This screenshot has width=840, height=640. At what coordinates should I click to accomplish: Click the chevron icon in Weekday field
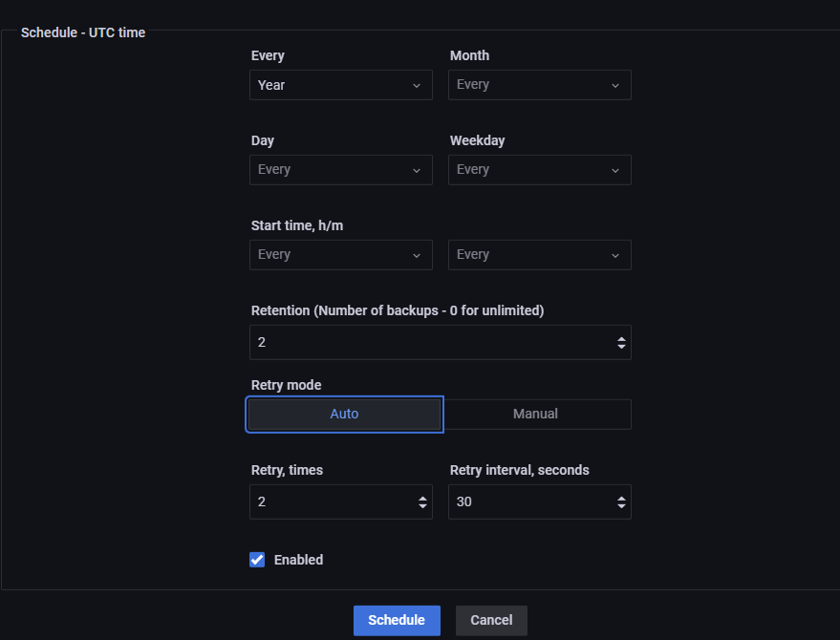point(615,171)
